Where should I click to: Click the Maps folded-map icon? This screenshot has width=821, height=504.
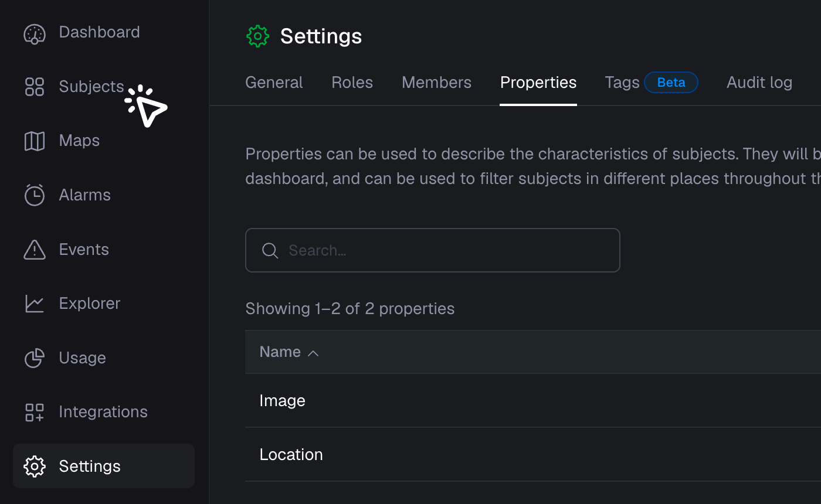[35, 141]
